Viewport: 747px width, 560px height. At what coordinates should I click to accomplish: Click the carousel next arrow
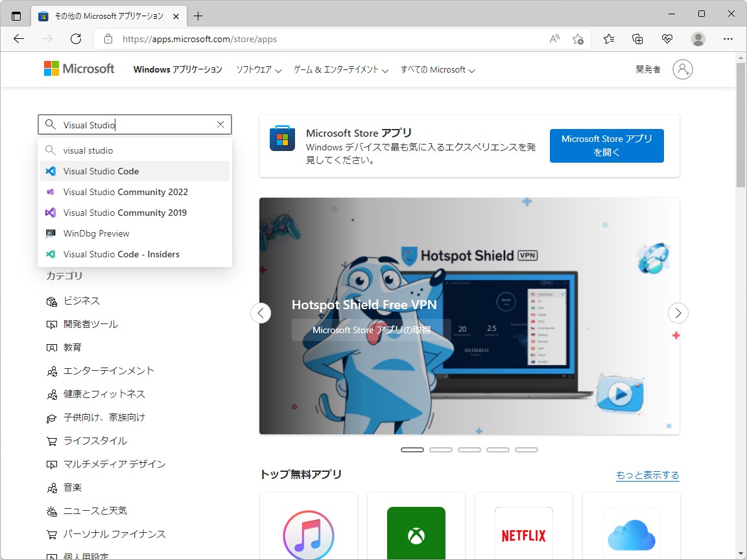tap(678, 313)
